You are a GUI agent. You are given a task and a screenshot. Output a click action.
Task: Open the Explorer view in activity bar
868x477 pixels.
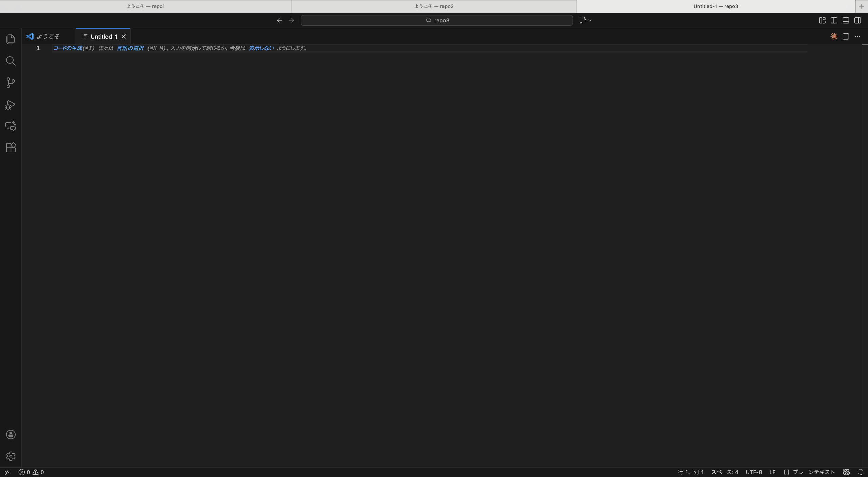(11, 39)
